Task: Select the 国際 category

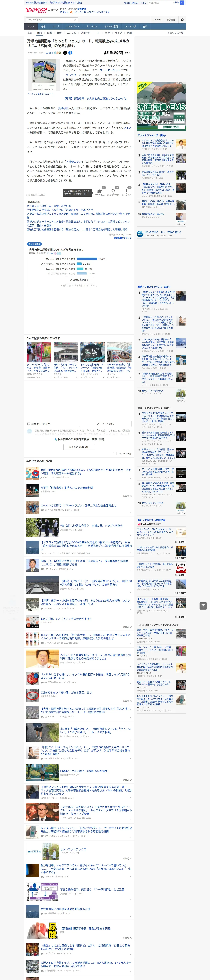Action: tap(49, 33)
